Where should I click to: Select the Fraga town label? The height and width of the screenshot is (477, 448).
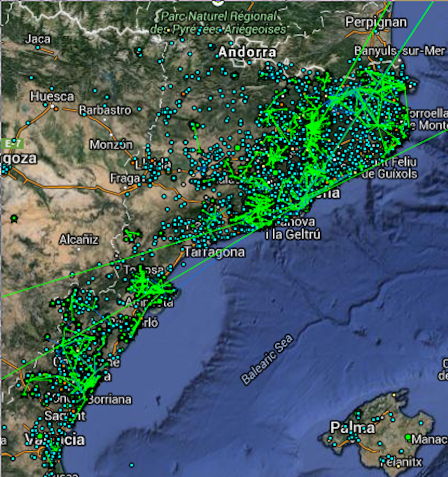(123, 178)
